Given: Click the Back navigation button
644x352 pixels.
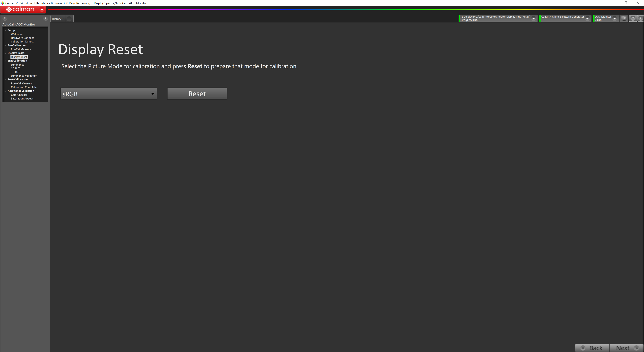Looking at the screenshot, I should coord(592,348).
